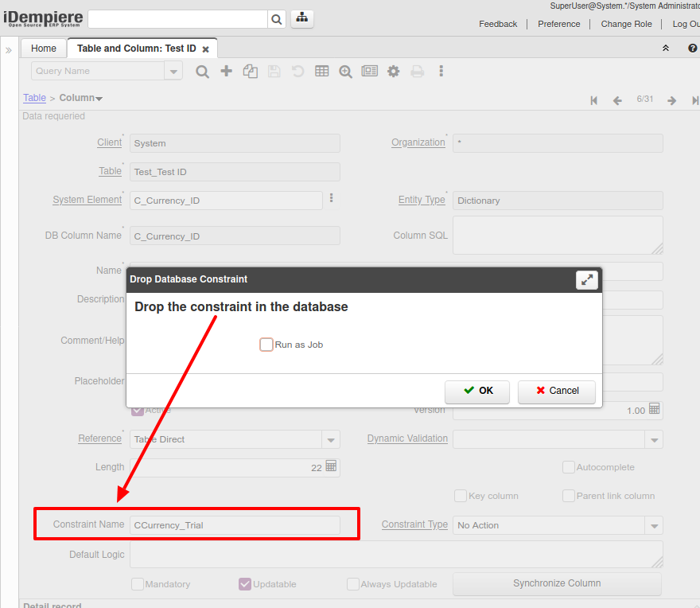Click the Constraint Type label link
The width and height of the screenshot is (700, 608).
[x=414, y=524]
